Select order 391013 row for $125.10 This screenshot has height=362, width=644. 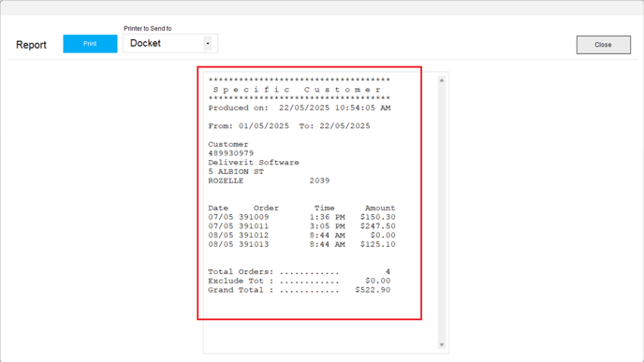301,244
